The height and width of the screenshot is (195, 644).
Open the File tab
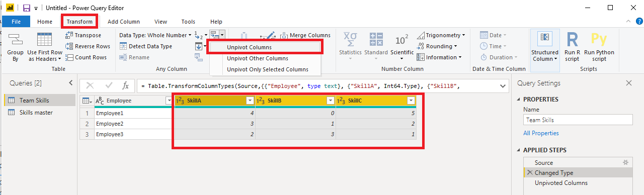[16, 22]
